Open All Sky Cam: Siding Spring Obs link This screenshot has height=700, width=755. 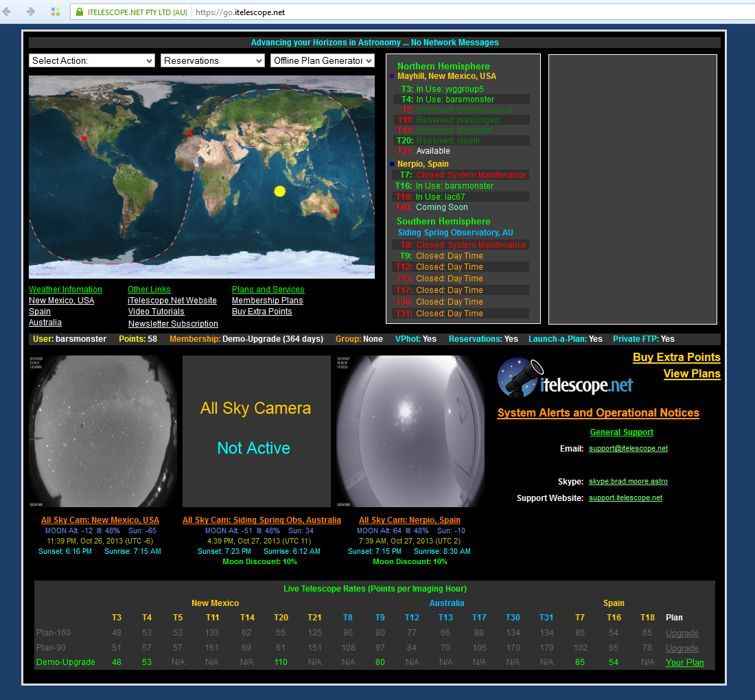point(262,520)
